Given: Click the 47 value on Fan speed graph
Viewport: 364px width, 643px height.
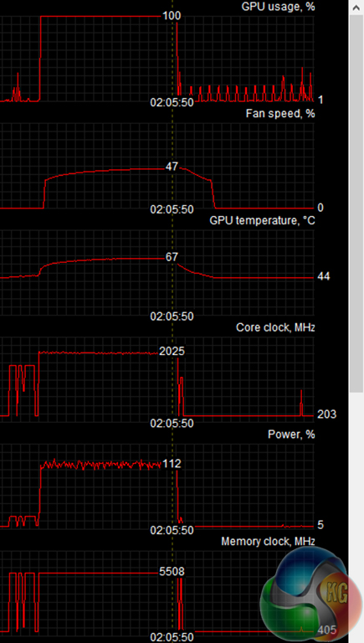Looking at the screenshot, I should tap(172, 166).
